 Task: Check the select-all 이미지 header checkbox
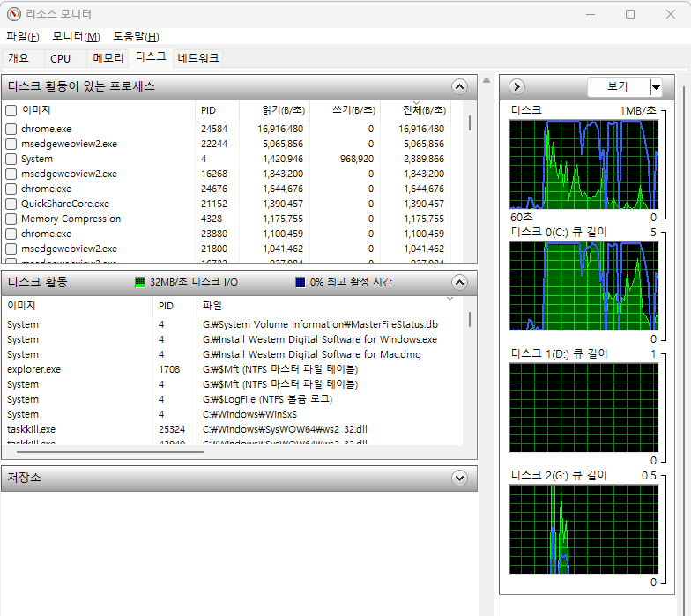(x=11, y=110)
